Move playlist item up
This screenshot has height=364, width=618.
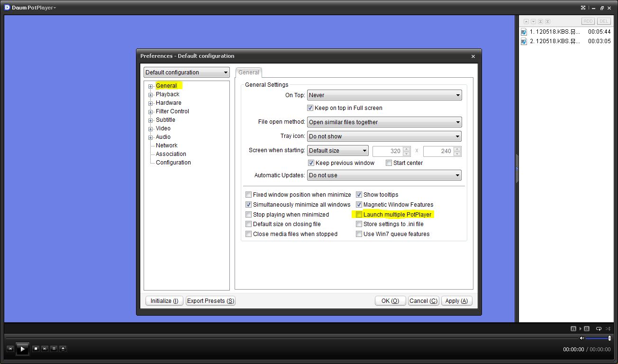coord(526,21)
